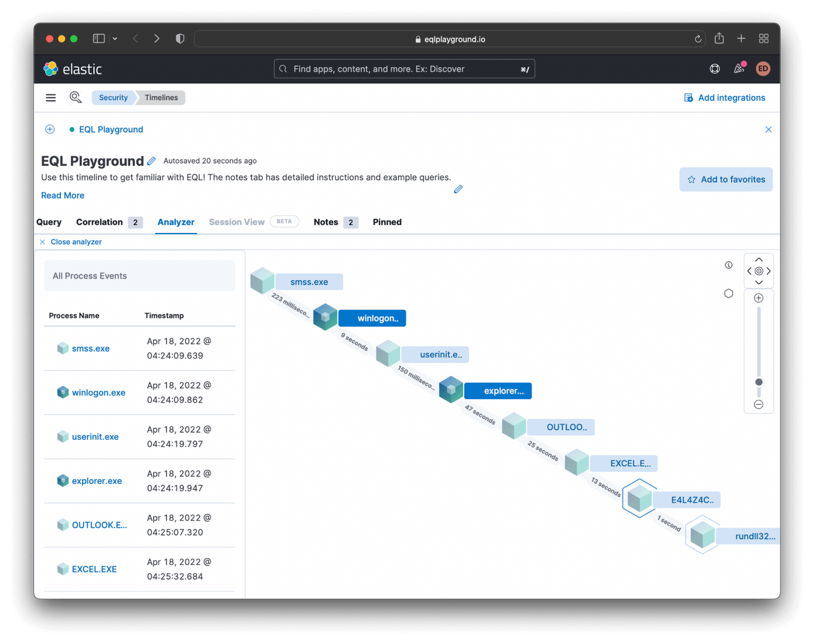Go forward using Safari's forward arrow

click(x=157, y=38)
